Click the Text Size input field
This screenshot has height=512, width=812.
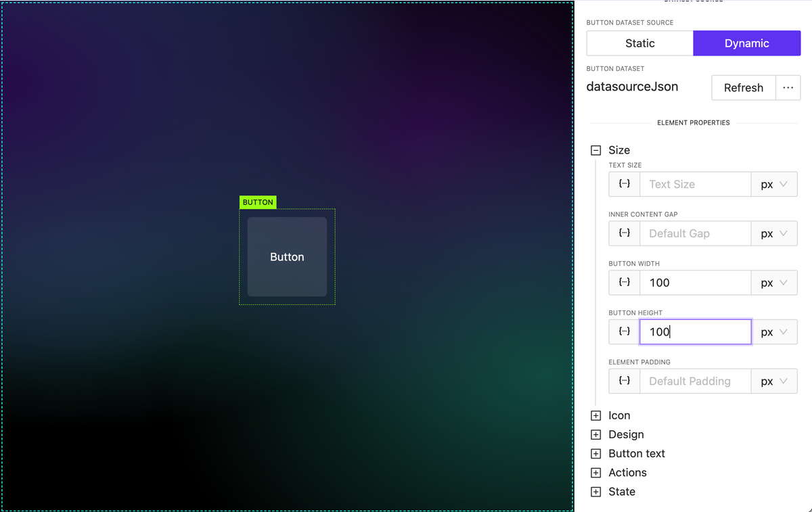click(x=695, y=183)
